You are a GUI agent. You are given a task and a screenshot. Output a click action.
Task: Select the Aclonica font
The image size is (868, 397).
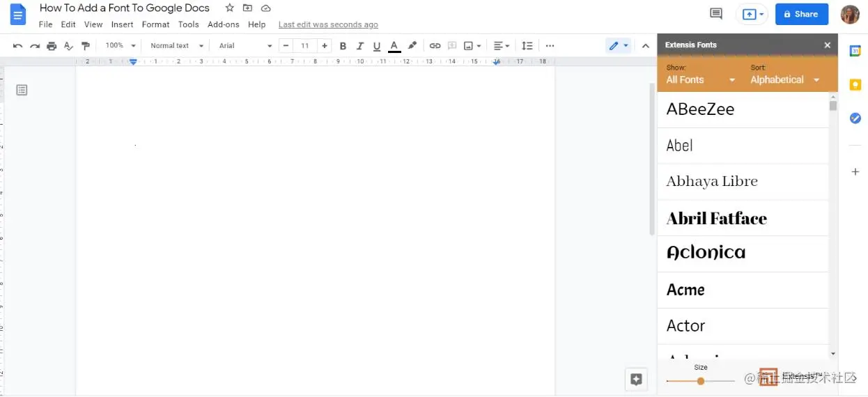tap(743, 254)
